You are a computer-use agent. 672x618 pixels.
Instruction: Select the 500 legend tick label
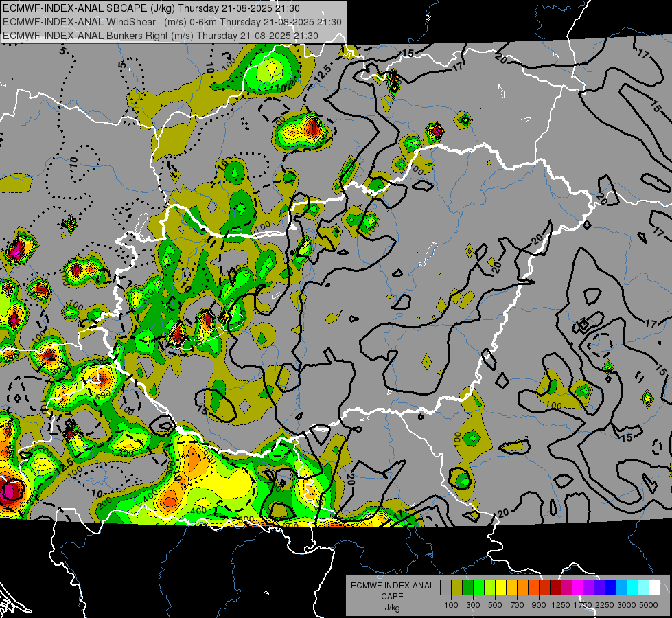(495, 605)
